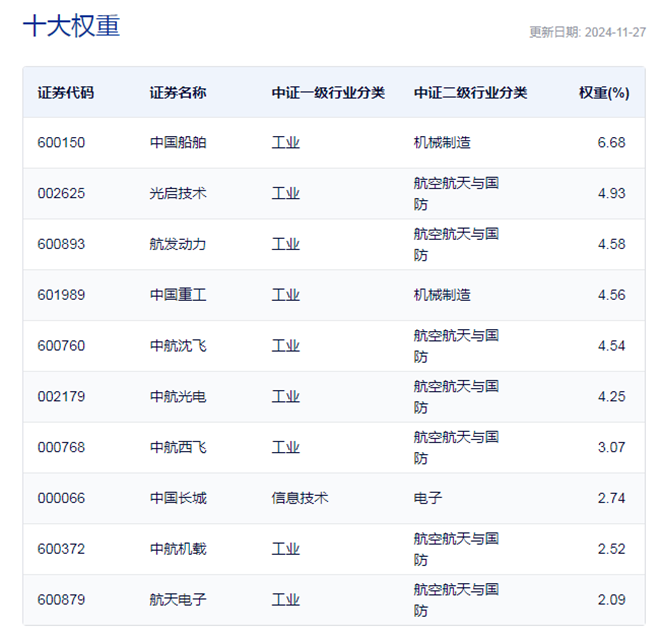Click weight value 2.09
This screenshot has width=660, height=633.
(x=612, y=600)
